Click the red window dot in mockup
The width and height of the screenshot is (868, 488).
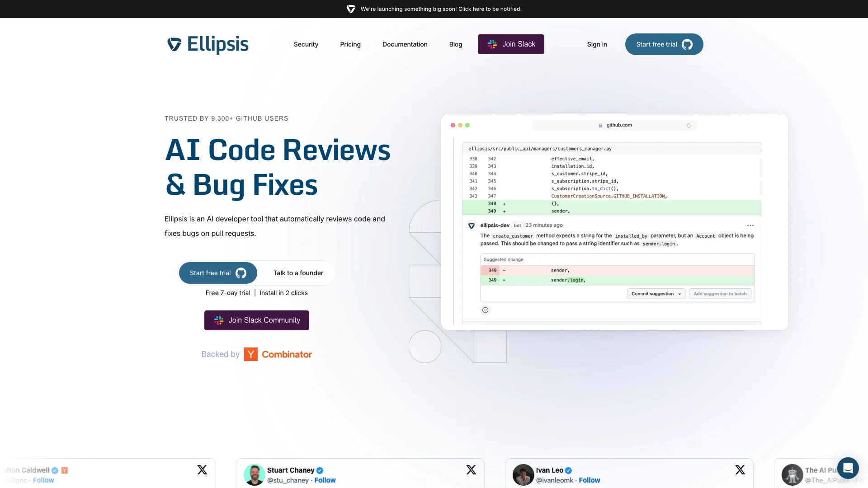click(453, 125)
